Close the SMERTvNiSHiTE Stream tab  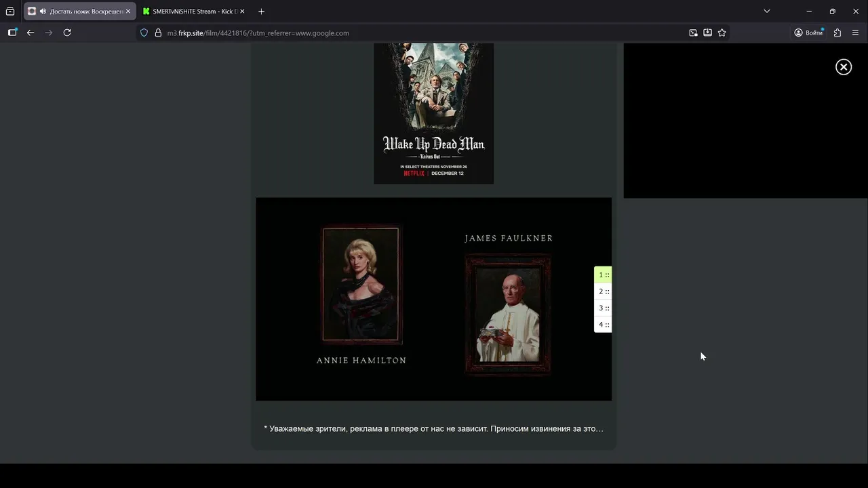click(x=242, y=12)
